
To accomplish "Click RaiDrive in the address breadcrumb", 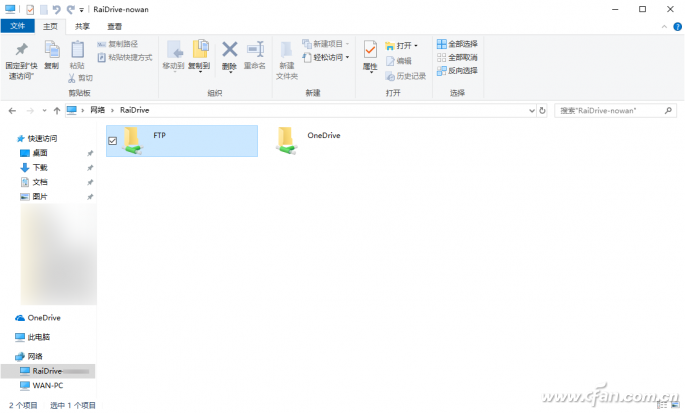I will coord(135,110).
